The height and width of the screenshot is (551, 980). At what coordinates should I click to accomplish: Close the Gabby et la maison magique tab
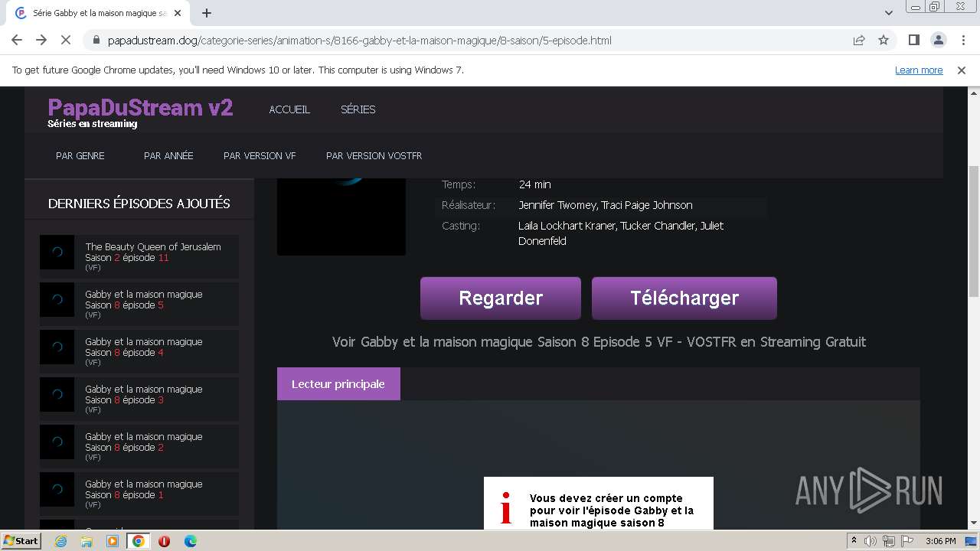(178, 13)
